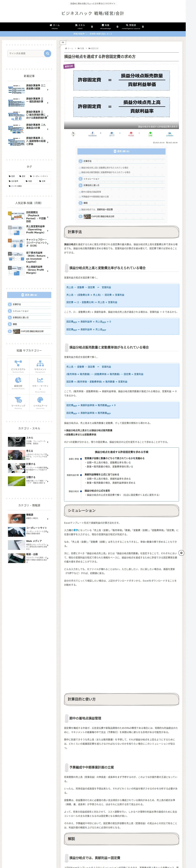This screenshot has width=196, height=868.
Task: Collapse the main article 目次 table of contents
Action: point(121,151)
